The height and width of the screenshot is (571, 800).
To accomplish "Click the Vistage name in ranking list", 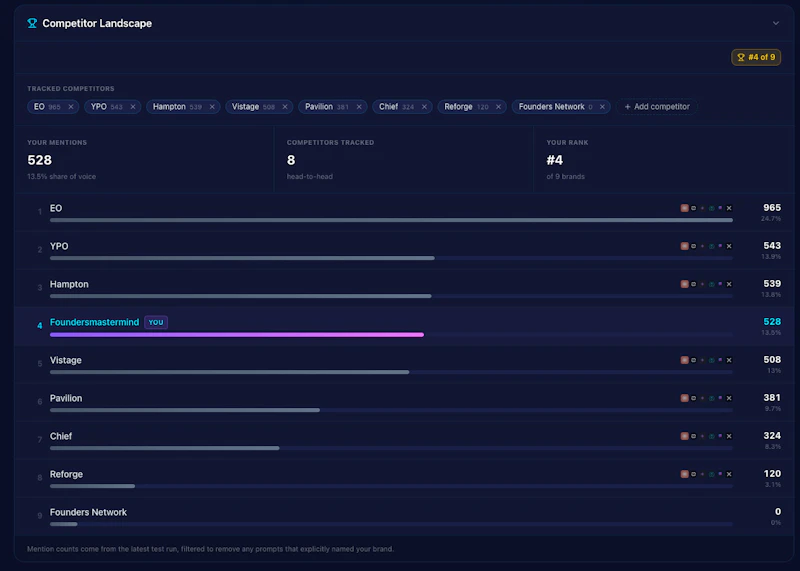I will click(66, 360).
